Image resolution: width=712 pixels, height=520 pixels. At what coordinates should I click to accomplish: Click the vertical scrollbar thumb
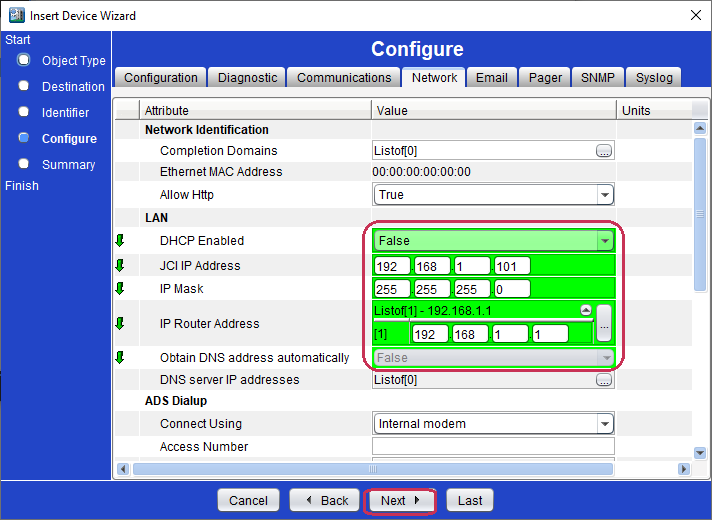(700, 214)
